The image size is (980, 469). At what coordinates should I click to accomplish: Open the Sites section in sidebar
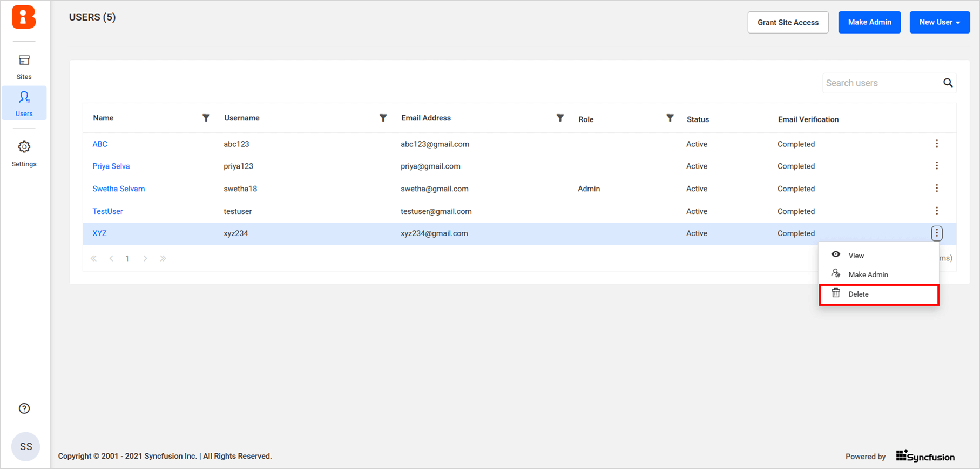coord(24,67)
